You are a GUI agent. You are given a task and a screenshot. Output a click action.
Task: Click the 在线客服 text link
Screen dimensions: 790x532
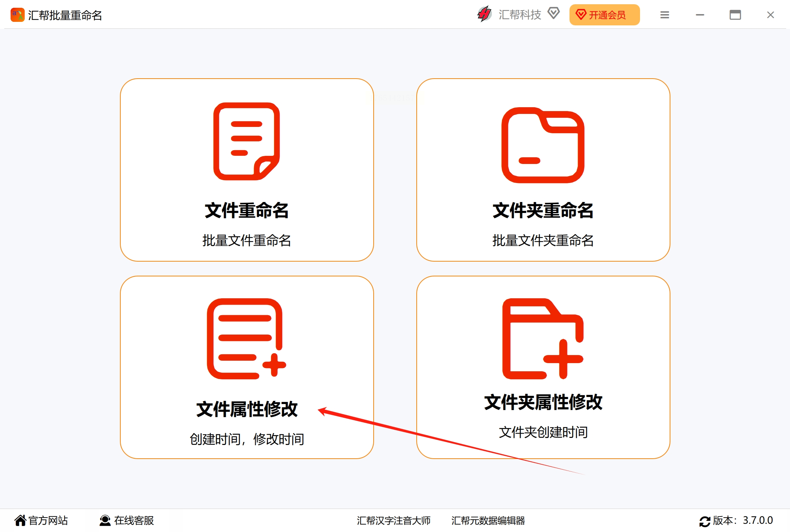[x=134, y=520]
